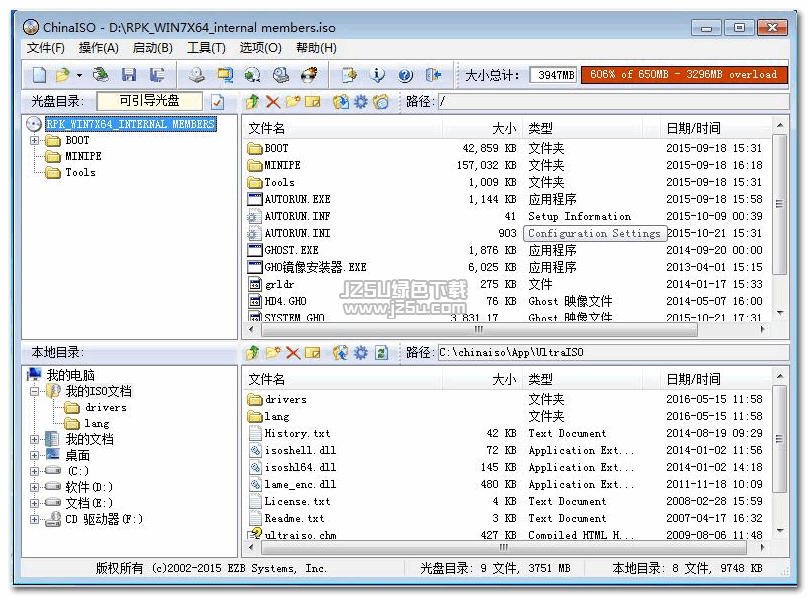The height and width of the screenshot is (598, 808).
Task: Click the red X delete icon in local pane
Action: (293, 353)
